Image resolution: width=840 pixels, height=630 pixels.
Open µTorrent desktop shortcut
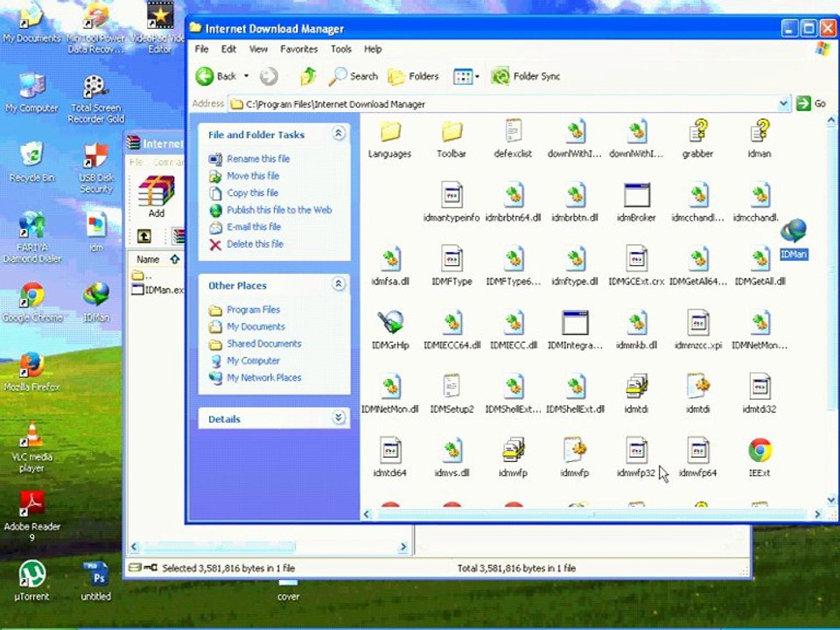pos(32,581)
